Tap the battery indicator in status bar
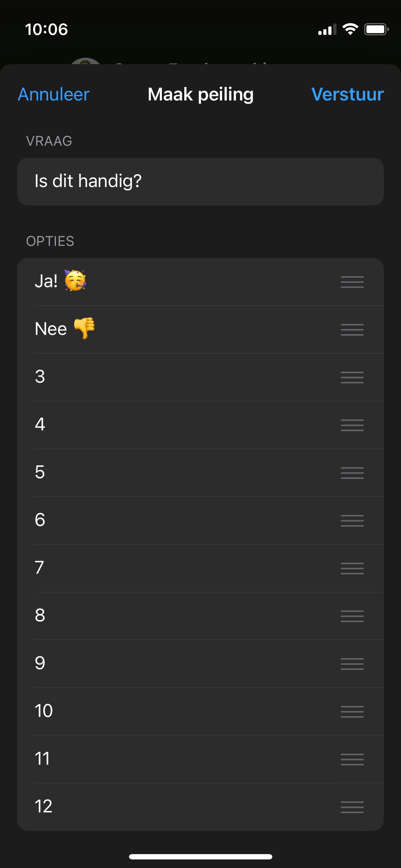 (376, 29)
